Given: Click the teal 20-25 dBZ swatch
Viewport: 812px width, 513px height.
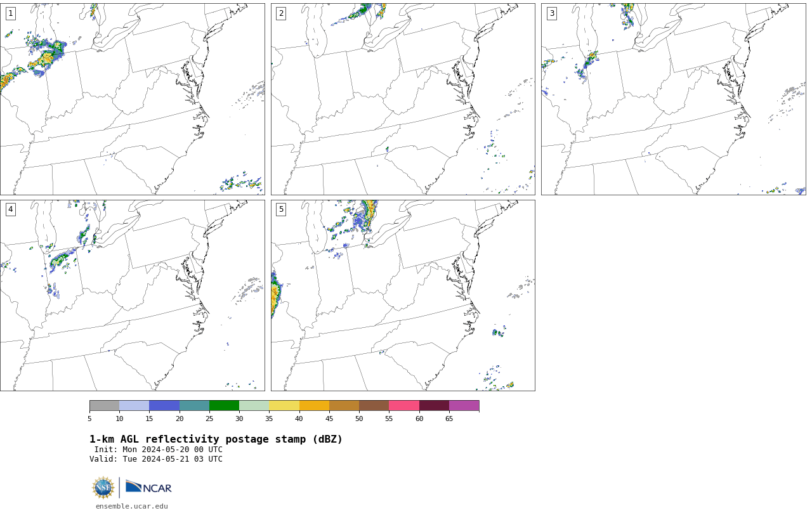Looking at the screenshot, I should click(194, 406).
